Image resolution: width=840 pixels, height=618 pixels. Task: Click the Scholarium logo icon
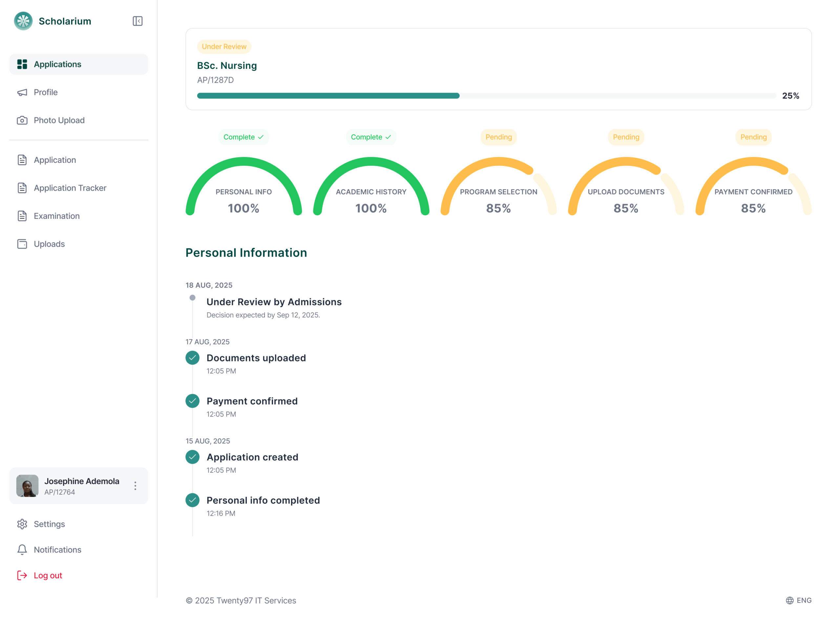tap(23, 21)
